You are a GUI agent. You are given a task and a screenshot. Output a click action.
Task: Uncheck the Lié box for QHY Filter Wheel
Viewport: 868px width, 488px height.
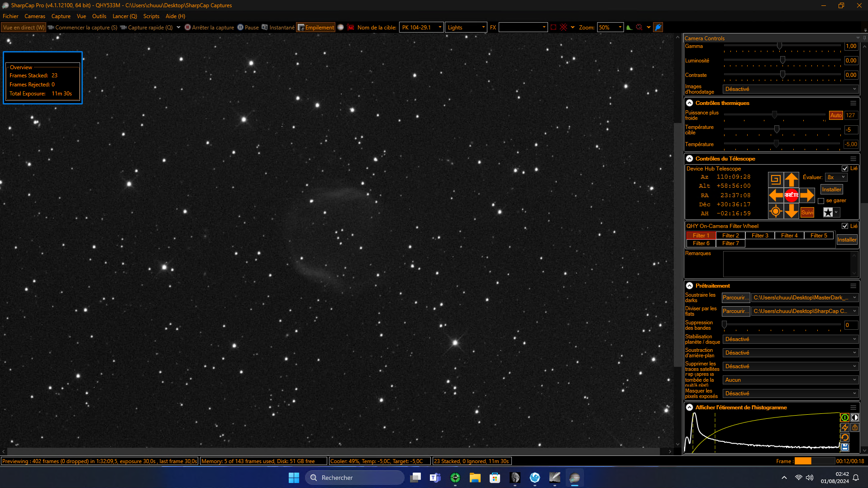pyautogui.click(x=844, y=226)
